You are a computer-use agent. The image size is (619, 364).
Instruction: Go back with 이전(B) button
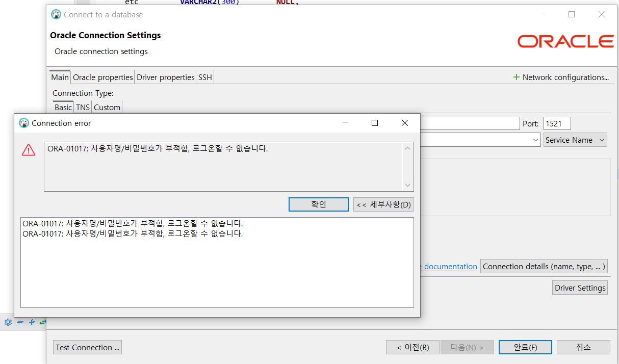(413, 347)
